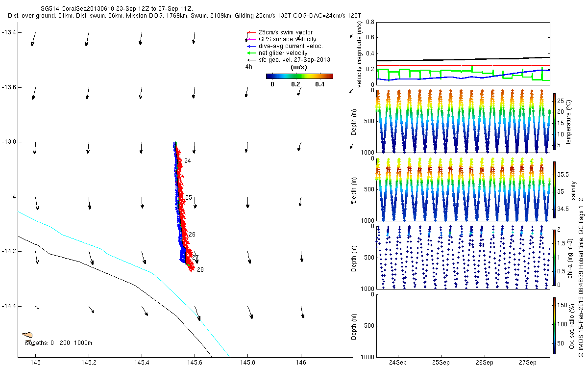Select the '25cm/s swim vector' legend entry
The width and height of the screenshot is (588, 368).
pos(285,32)
